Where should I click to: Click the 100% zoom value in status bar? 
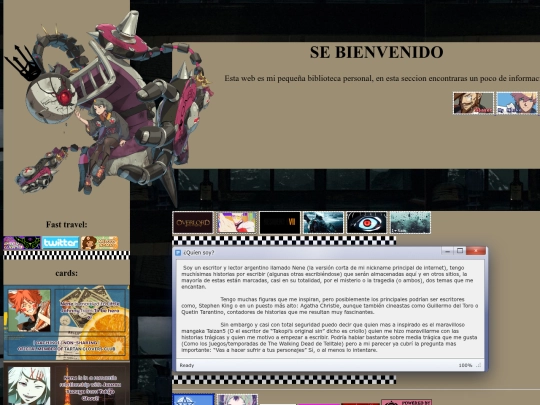pos(465,365)
